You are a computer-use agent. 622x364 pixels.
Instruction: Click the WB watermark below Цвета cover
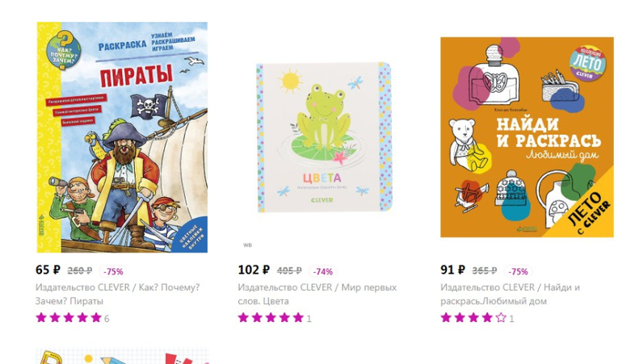(247, 245)
